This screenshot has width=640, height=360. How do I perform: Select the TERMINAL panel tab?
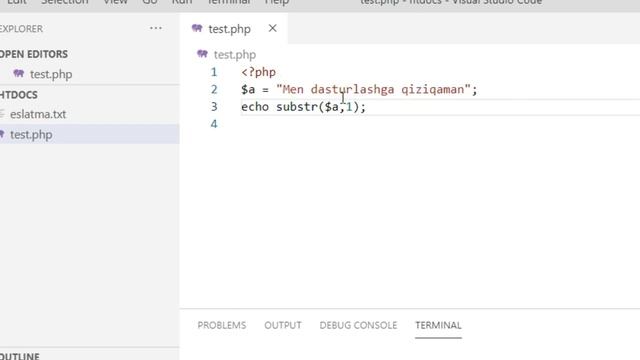click(x=438, y=325)
